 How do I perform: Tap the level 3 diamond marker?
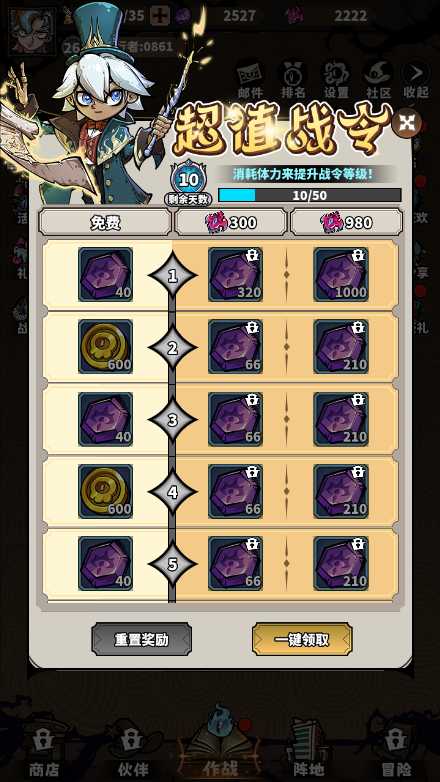tap(173, 419)
